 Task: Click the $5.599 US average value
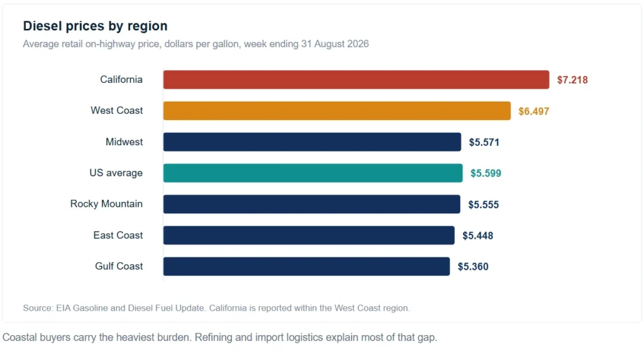pyautogui.click(x=486, y=174)
